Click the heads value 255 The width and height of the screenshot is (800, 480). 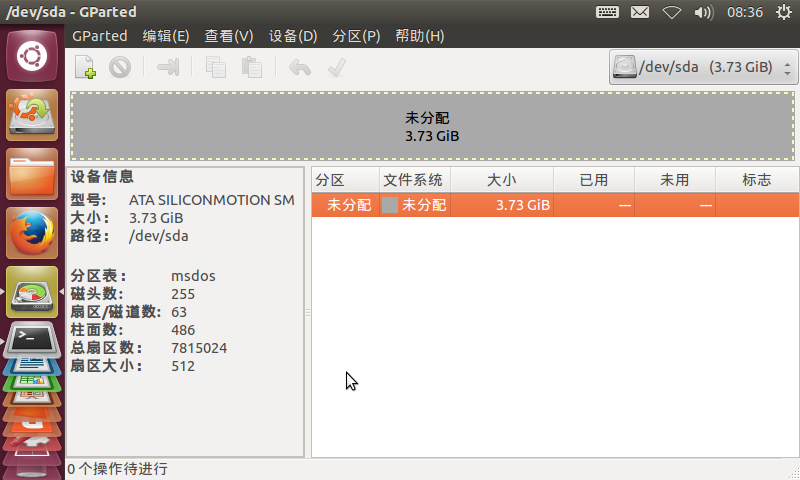pyautogui.click(x=183, y=294)
